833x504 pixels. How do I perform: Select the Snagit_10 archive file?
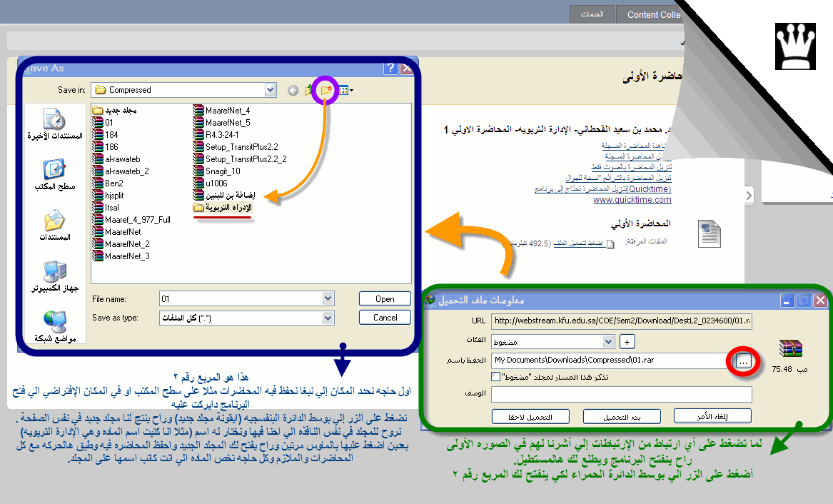(217, 171)
